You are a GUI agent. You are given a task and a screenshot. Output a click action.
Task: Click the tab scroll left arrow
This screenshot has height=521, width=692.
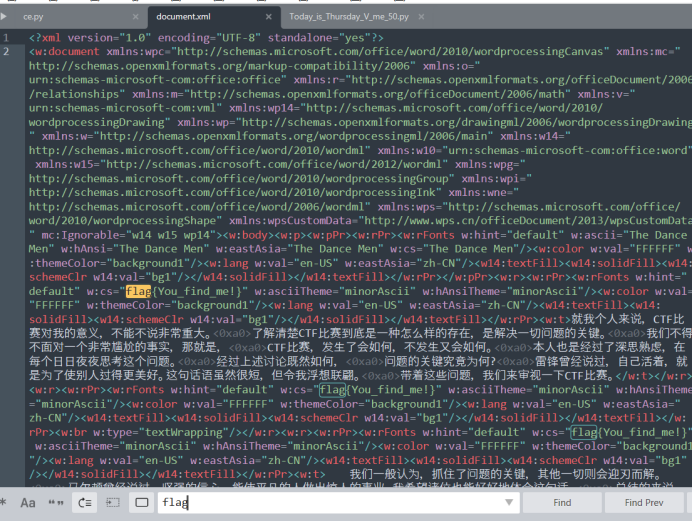click(x=4, y=17)
